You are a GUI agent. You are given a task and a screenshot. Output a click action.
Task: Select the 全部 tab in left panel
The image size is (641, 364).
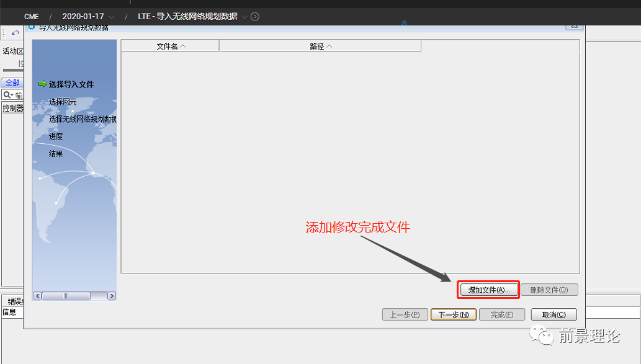(x=12, y=83)
